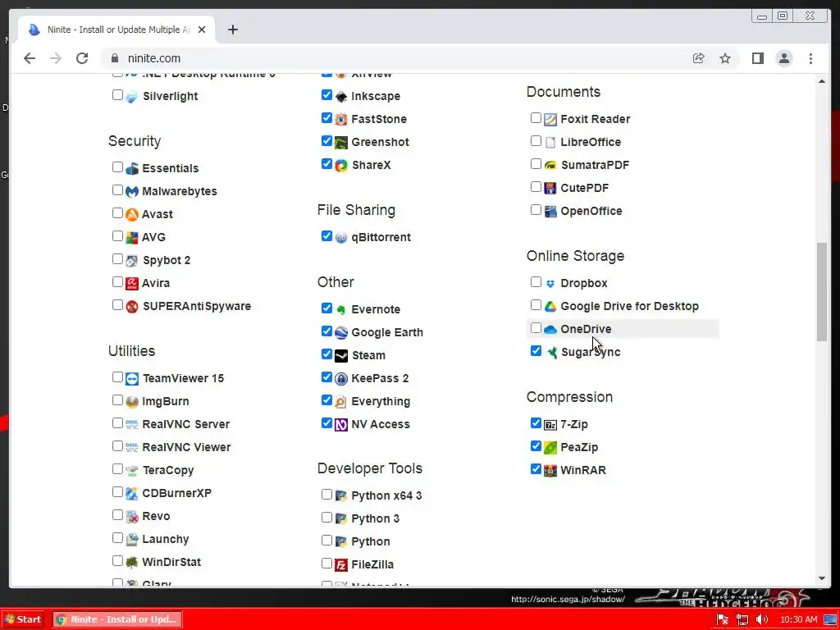The width and height of the screenshot is (840, 630).
Task: Check the LibreOffice checkbox
Action: pyautogui.click(x=536, y=141)
